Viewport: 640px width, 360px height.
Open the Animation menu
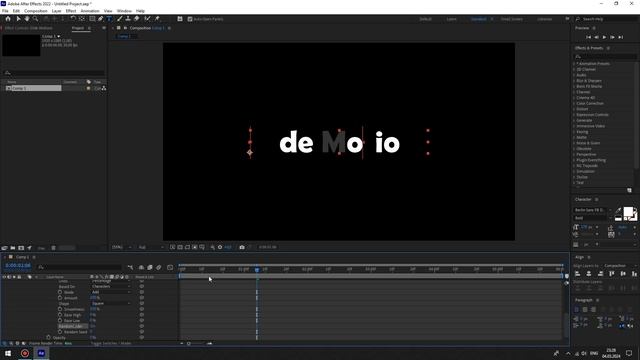pos(90,11)
